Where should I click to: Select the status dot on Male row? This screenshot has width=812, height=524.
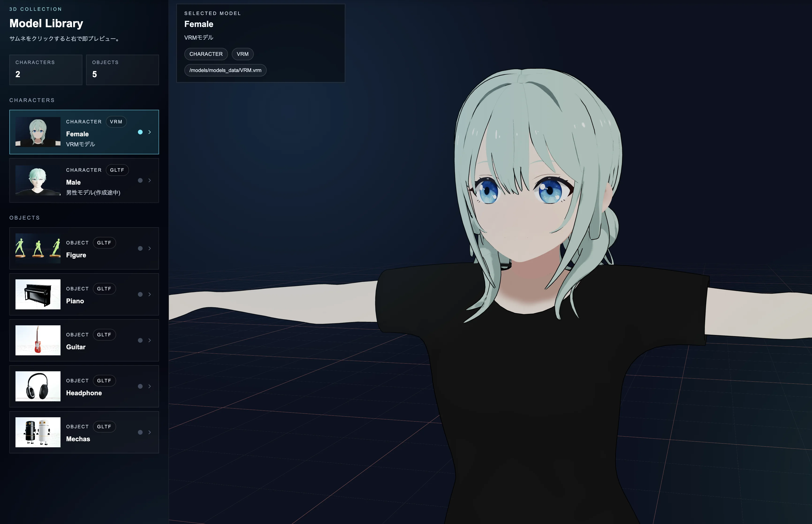[x=140, y=180]
